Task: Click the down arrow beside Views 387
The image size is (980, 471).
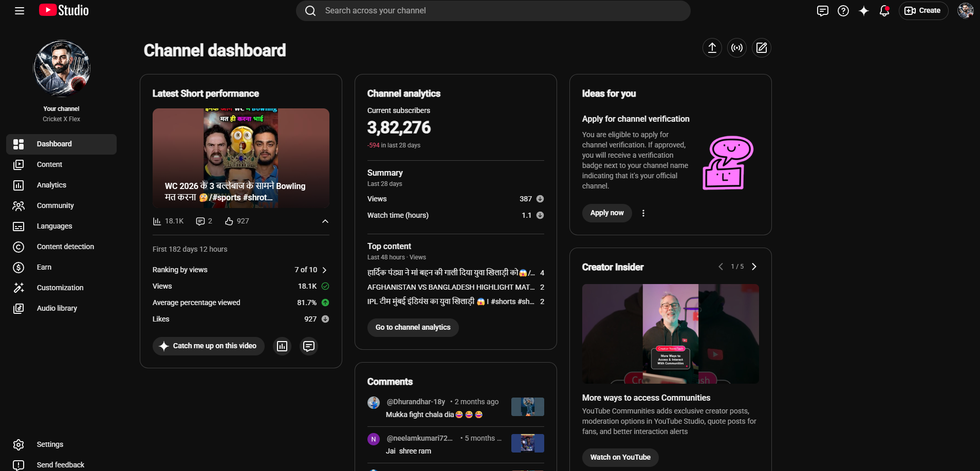Action: coord(540,199)
